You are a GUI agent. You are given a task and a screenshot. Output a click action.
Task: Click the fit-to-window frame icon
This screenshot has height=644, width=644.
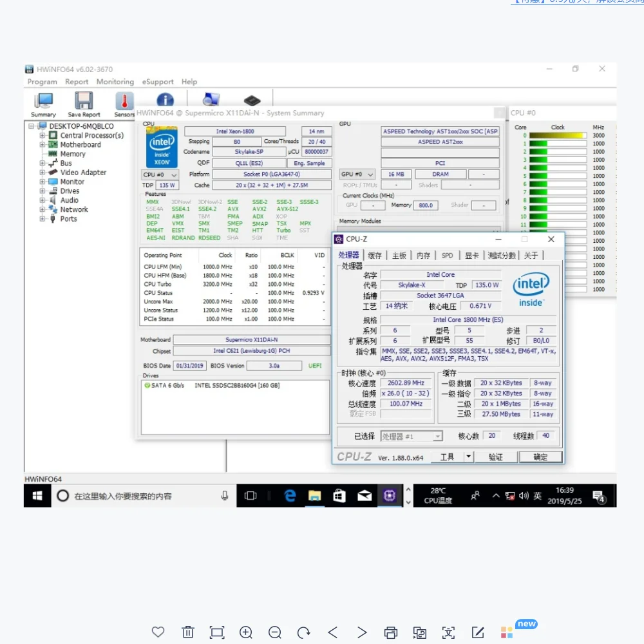(217, 632)
